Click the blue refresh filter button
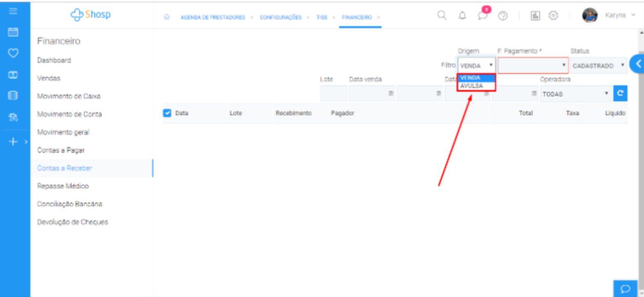 coord(620,94)
